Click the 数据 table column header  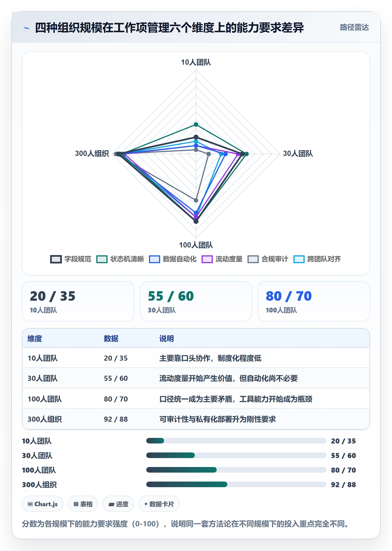coord(111,338)
